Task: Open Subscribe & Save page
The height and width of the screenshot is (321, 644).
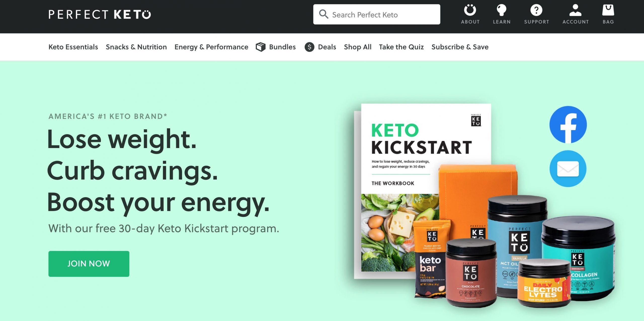Action: point(460,47)
